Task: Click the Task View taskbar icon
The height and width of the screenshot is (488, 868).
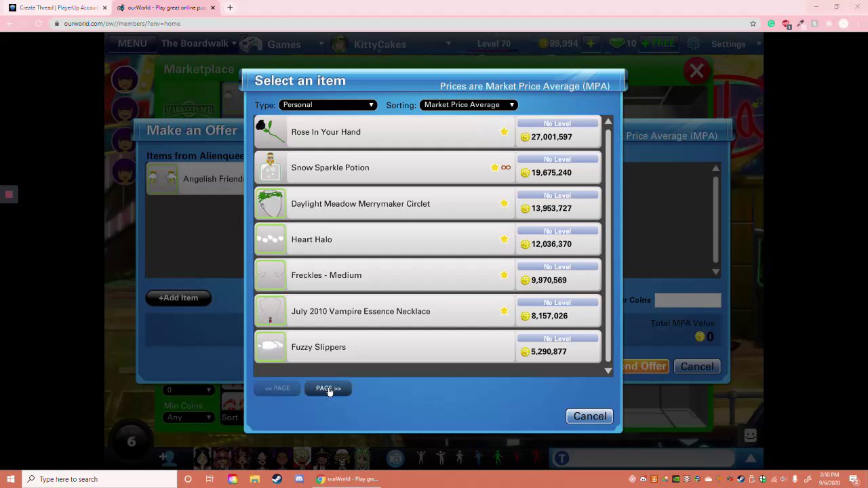Action: click(210, 479)
